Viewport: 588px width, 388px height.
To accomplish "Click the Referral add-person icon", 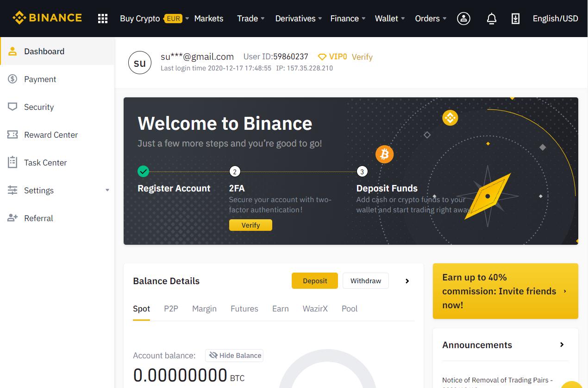I will (x=13, y=218).
